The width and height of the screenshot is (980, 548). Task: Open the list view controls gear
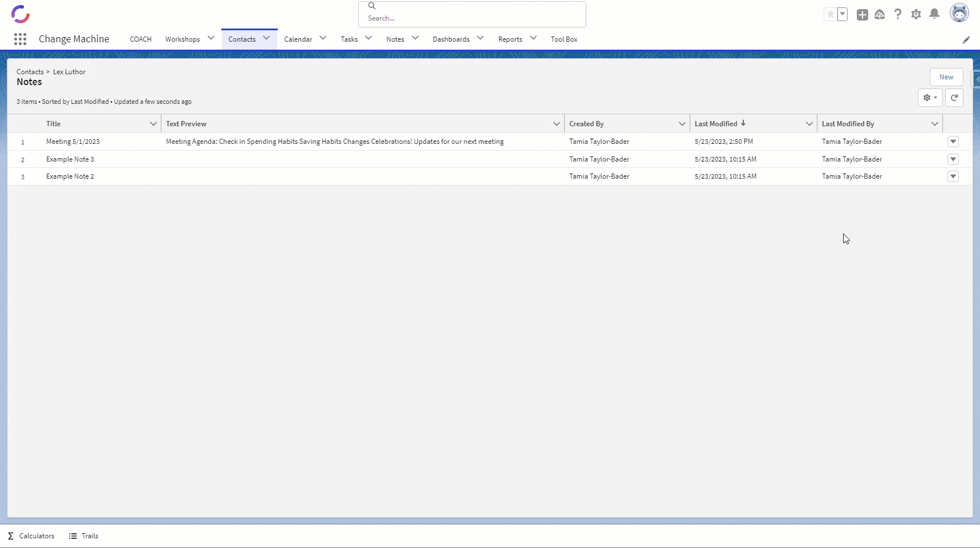click(x=930, y=98)
